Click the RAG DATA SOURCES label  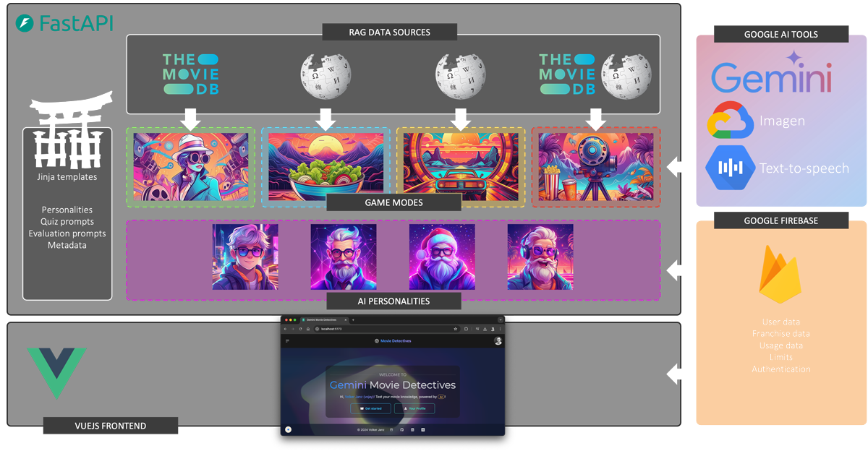[389, 32]
